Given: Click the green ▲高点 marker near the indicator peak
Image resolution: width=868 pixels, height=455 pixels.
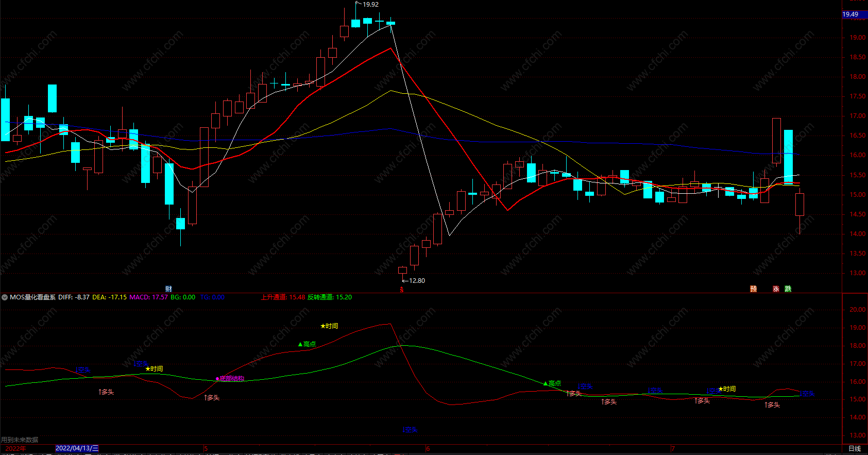Looking at the screenshot, I should pos(307,344).
